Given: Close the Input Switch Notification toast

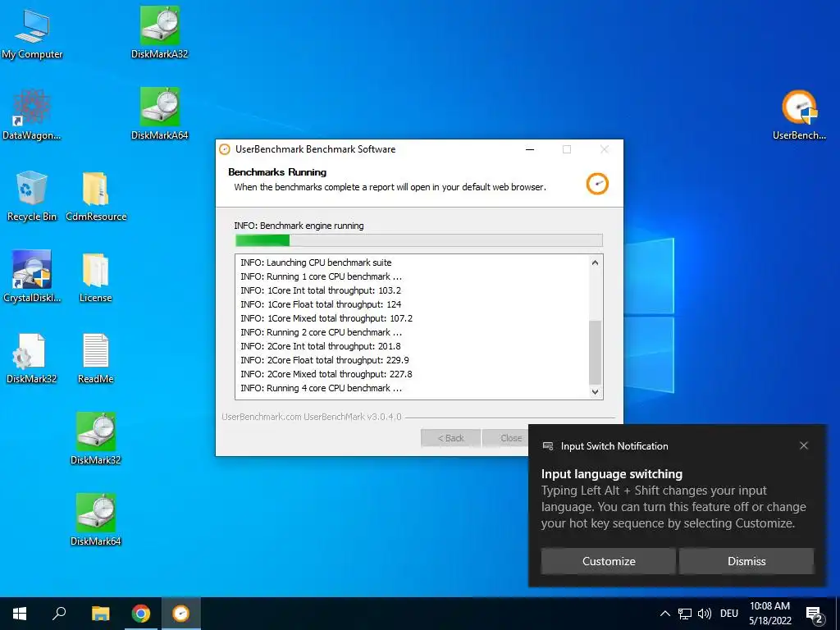Looking at the screenshot, I should point(804,445).
